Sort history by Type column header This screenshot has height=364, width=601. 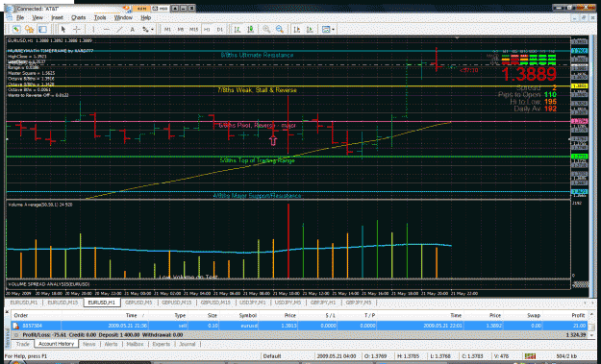(x=180, y=315)
